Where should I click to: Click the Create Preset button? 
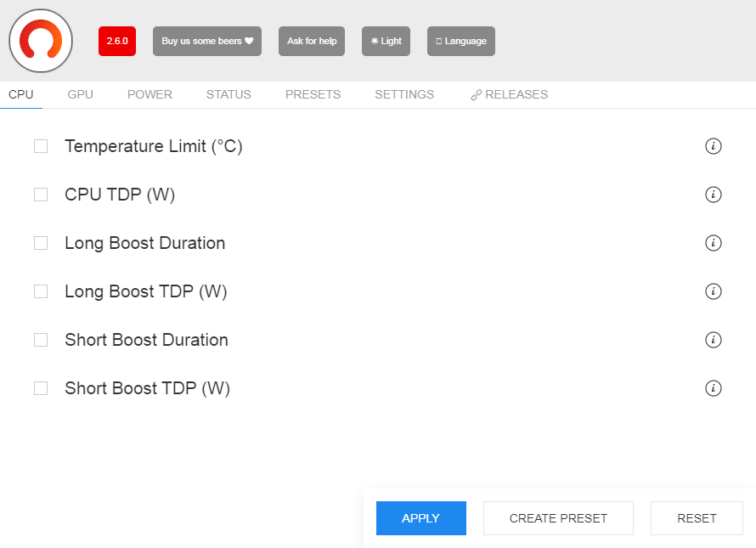pos(558,518)
